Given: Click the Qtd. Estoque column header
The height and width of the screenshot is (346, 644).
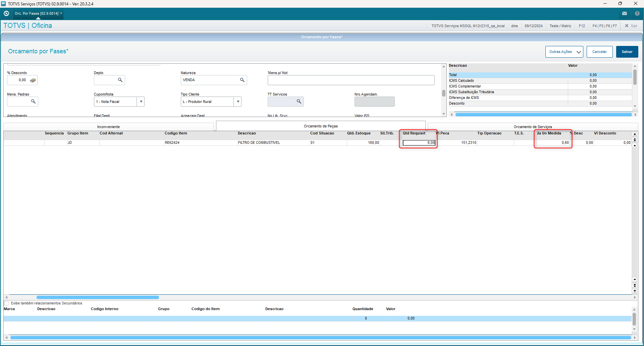Looking at the screenshot, I should (359, 133).
